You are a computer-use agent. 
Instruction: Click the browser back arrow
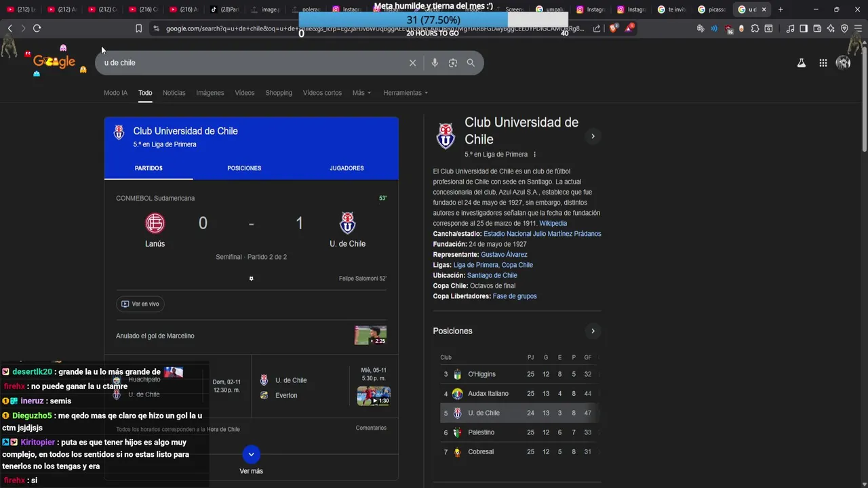click(x=9, y=28)
